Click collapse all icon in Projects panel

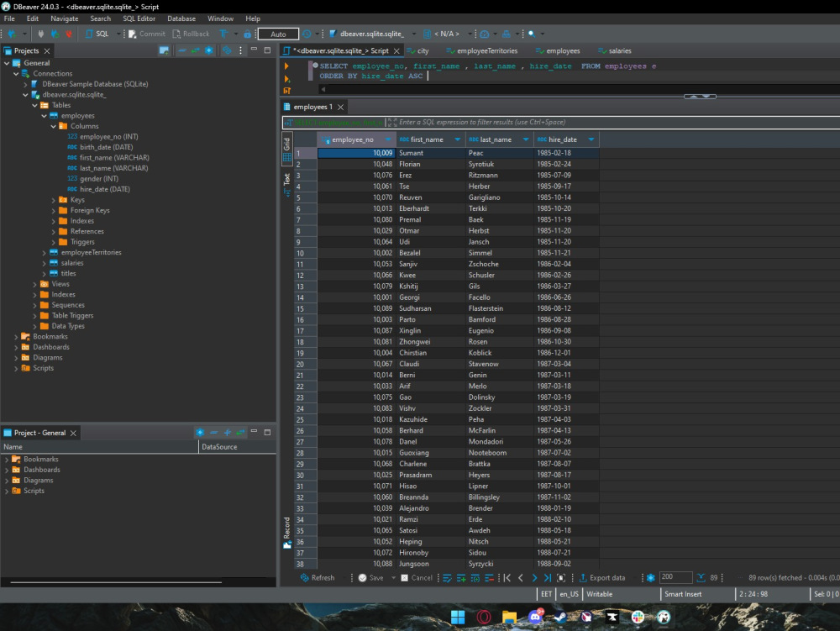[x=182, y=50]
